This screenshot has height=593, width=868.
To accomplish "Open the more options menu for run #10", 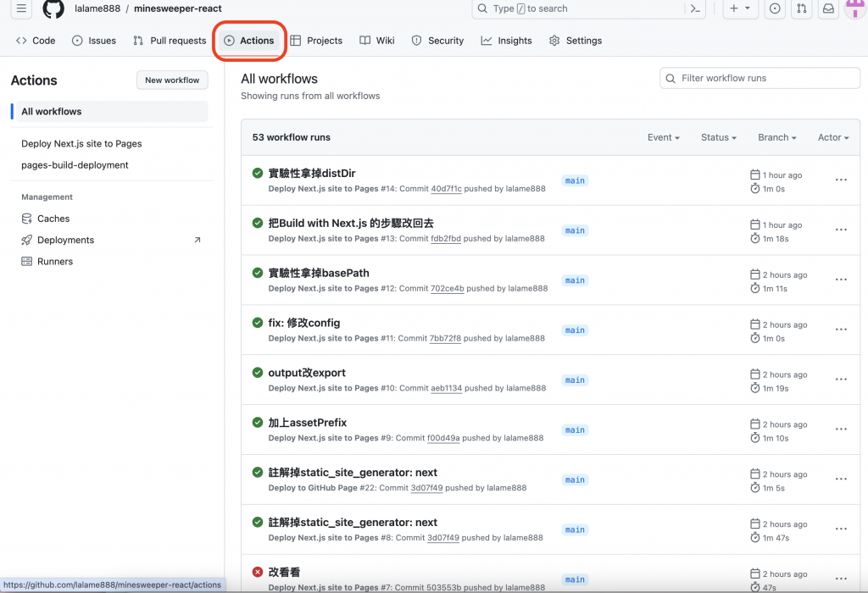I will pos(841,379).
